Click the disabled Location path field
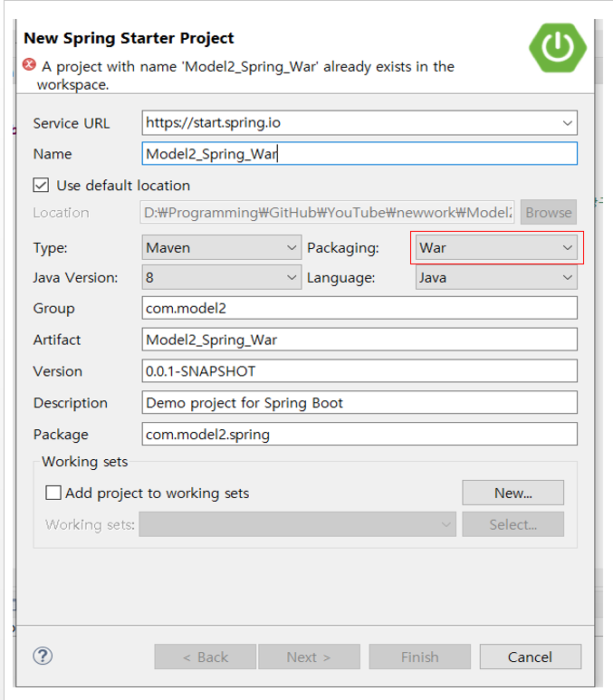Viewport: 613px width, 700px height. coord(327,212)
